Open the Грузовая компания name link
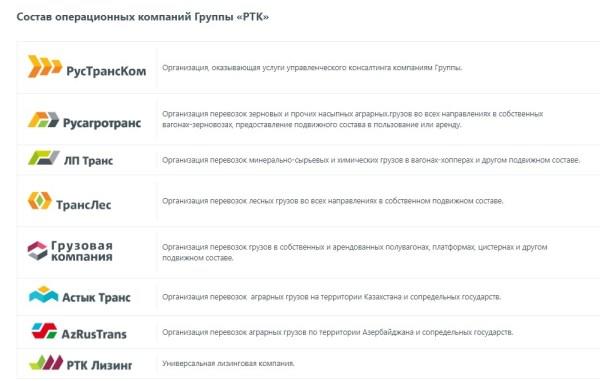Viewport: 600px width, 381px height. click(x=82, y=251)
